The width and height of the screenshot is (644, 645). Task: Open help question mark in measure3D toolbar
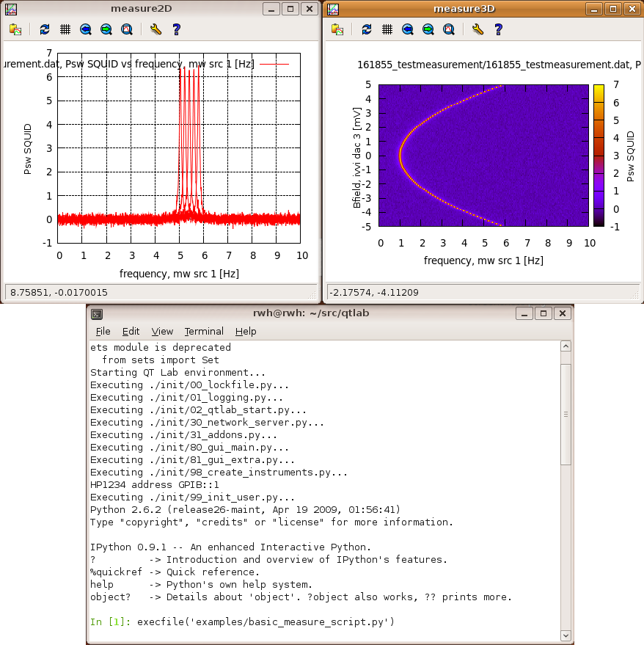pyautogui.click(x=499, y=29)
